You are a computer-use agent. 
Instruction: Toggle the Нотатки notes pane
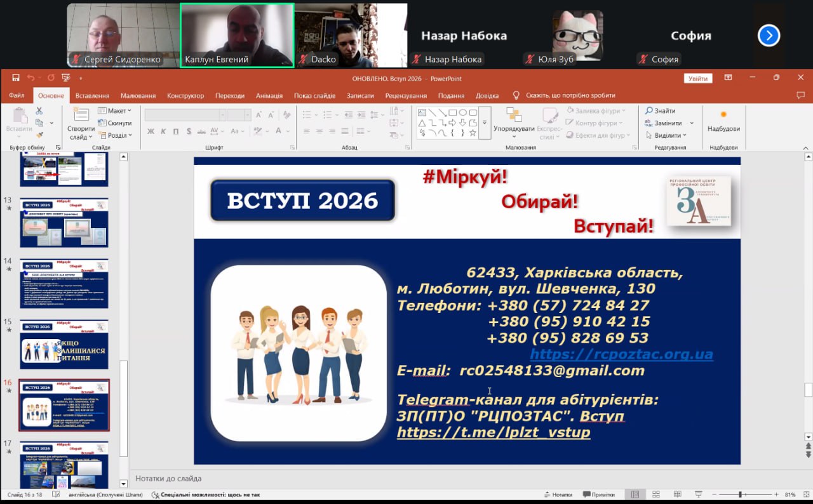558,494
